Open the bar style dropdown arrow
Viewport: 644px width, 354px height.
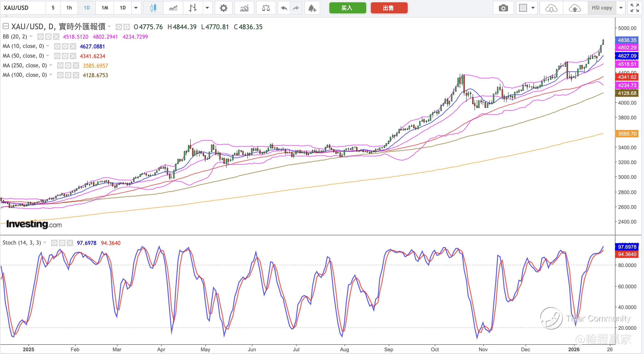(207, 8)
